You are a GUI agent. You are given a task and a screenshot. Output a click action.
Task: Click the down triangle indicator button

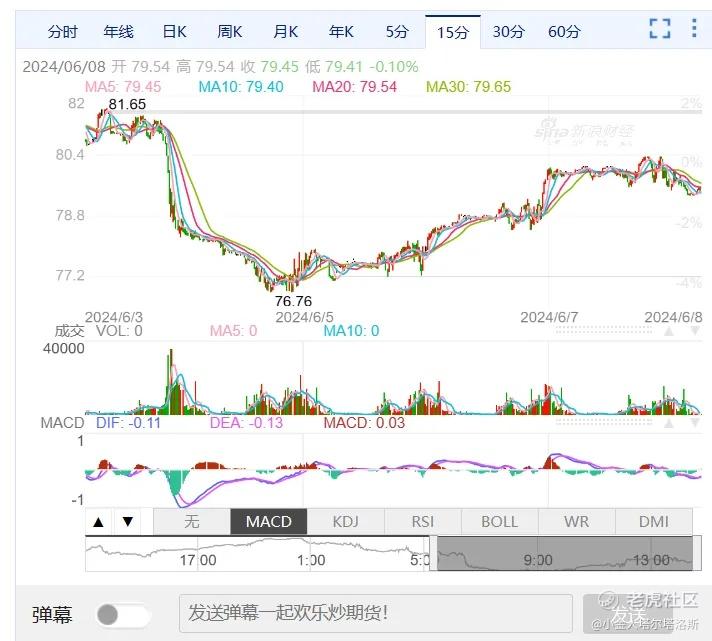128,522
